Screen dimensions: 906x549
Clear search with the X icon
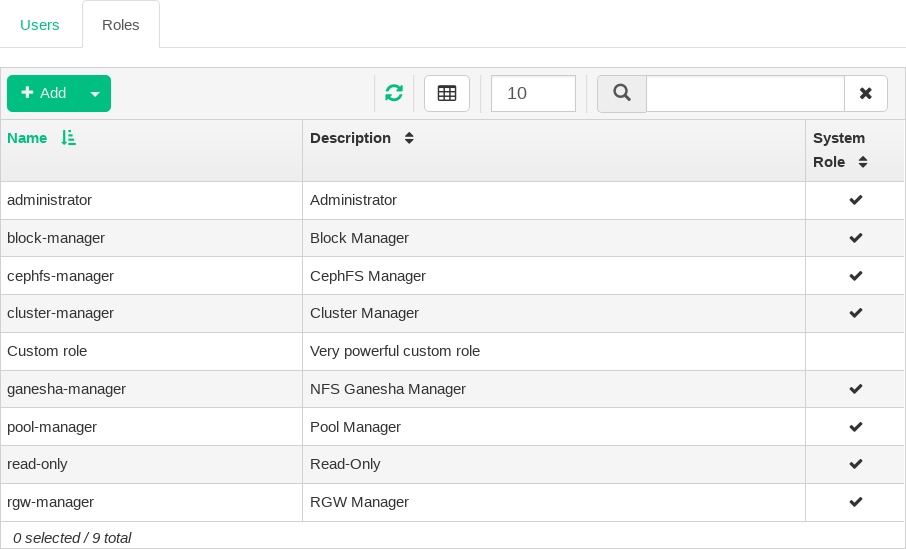[x=866, y=93]
